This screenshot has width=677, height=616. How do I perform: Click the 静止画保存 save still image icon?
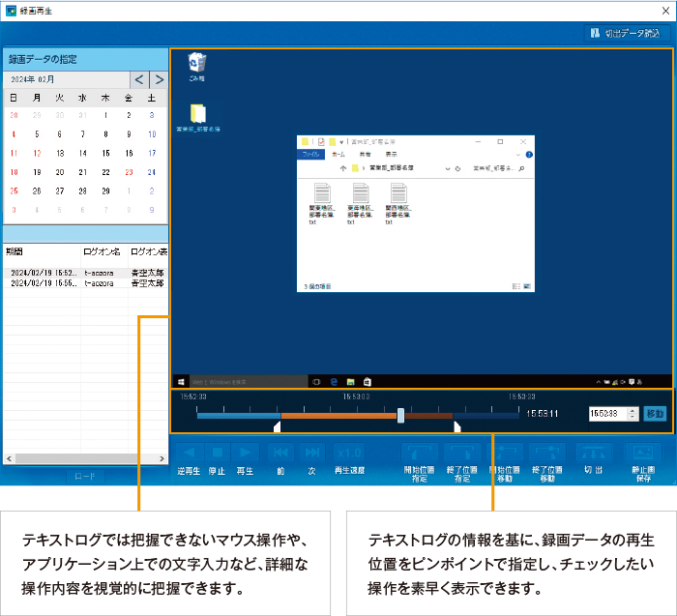pyautogui.click(x=643, y=453)
